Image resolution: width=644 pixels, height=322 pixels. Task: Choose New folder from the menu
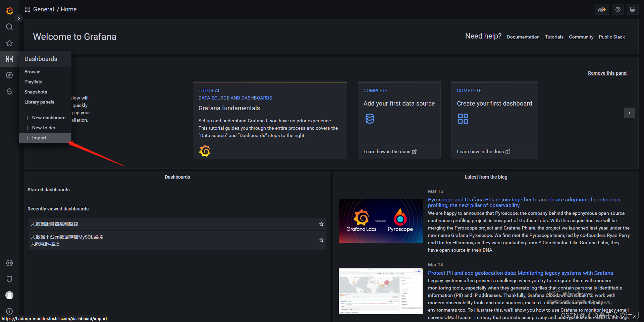[45, 128]
